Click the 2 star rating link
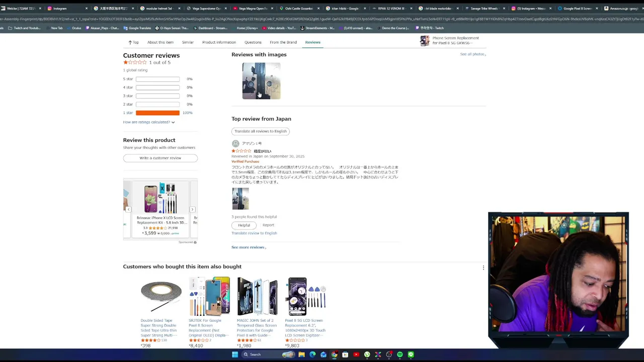The image size is (644, 362). [x=128, y=104]
